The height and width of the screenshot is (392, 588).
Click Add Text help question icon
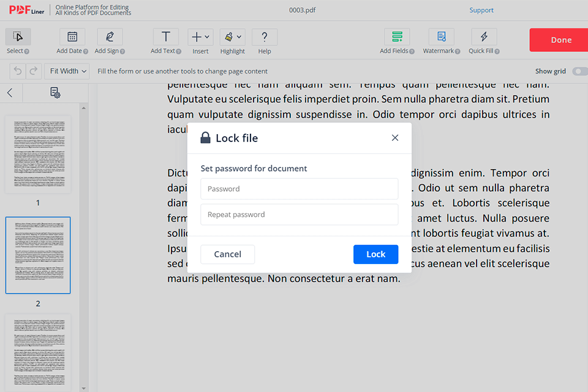[178, 51]
